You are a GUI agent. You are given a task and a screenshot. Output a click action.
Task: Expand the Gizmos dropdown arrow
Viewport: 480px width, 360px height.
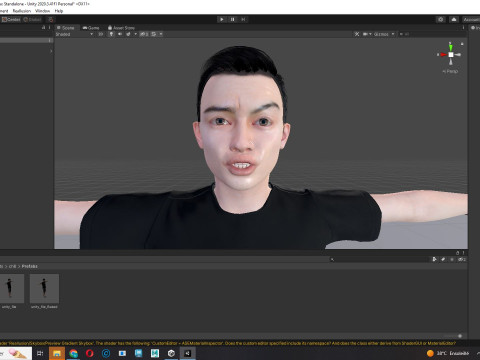(x=393, y=34)
